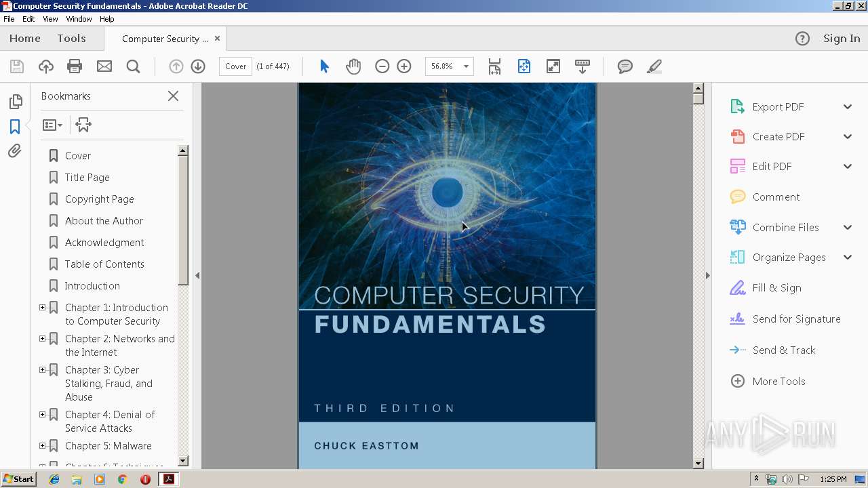
Task: Expand Chapter 3 bookmark
Action: pyautogui.click(x=42, y=370)
